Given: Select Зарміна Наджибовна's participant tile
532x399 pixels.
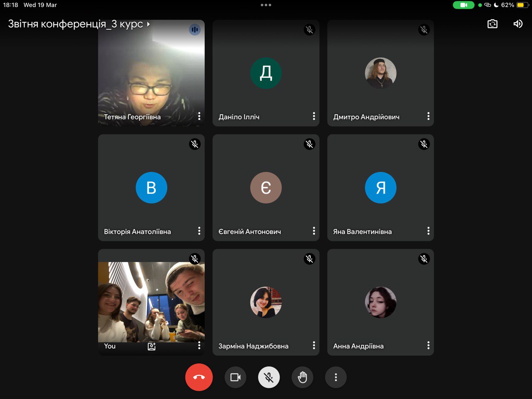Looking at the screenshot, I should (266, 302).
